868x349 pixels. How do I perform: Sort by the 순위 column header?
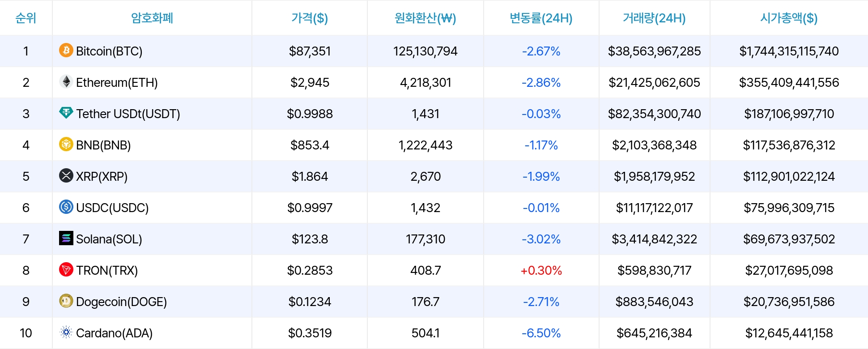pyautogui.click(x=26, y=18)
